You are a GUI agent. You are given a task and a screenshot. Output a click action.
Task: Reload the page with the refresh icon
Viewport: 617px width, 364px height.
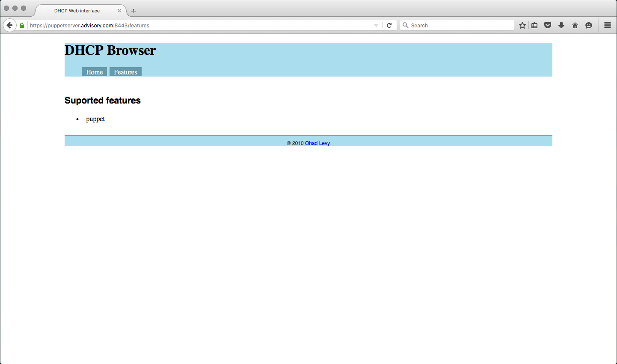tap(389, 25)
